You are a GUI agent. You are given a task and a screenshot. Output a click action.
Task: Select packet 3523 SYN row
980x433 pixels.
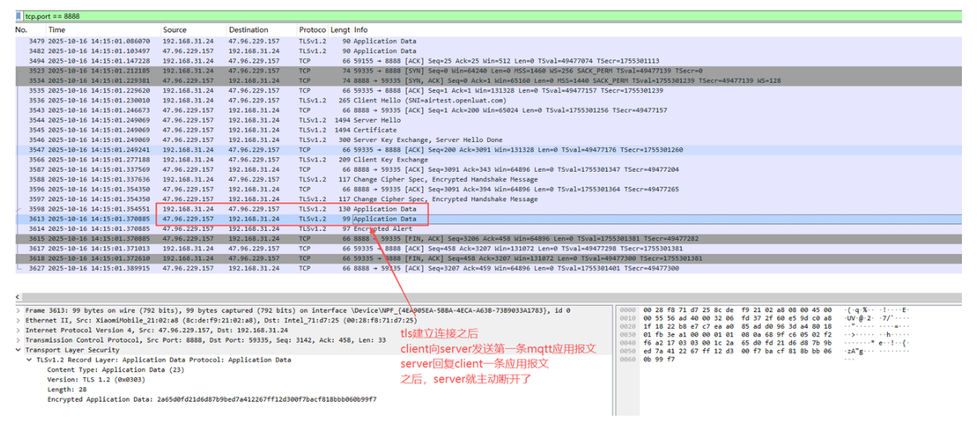coord(488,71)
